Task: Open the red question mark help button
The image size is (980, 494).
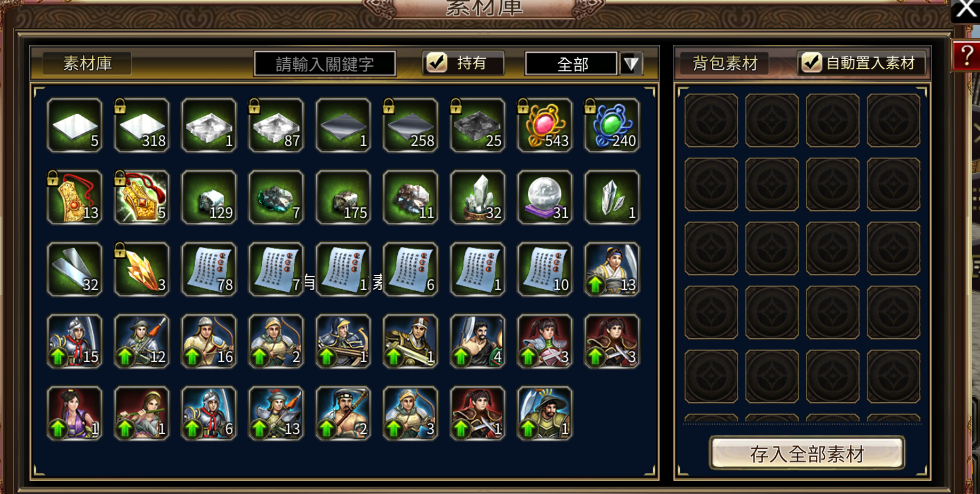Action: (966, 56)
